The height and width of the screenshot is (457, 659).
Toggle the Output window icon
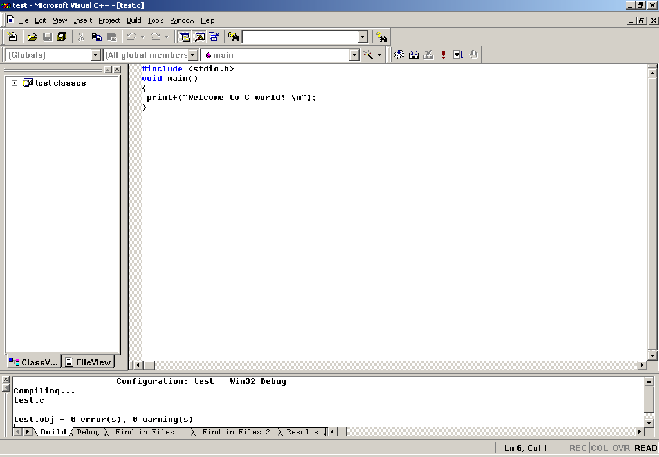point(199,37)
